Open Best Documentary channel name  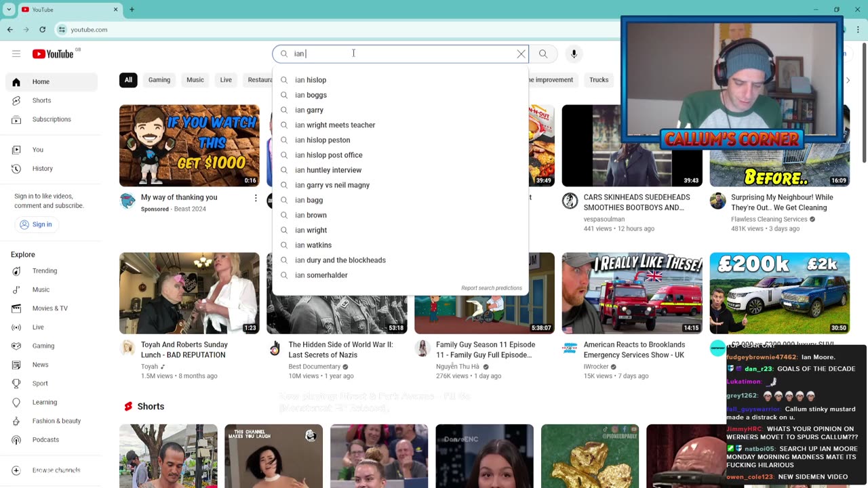pos(315,367)
